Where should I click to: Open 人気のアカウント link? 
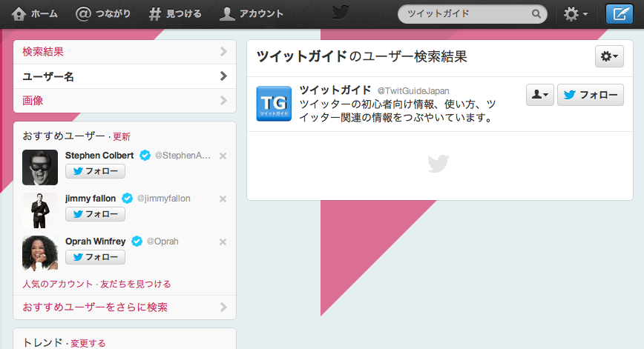tap(58, 284)
